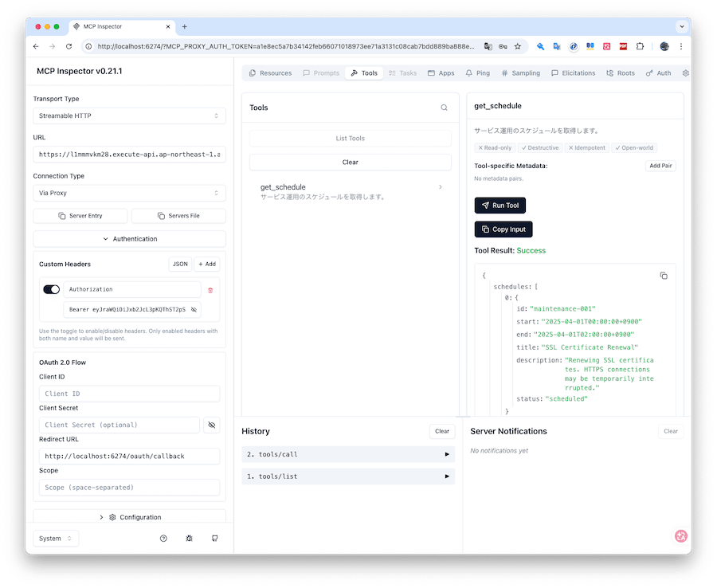This screenshot has height=588, width=717.
Task: Open the Connection Type dropdown
Action: coord(129,193)
